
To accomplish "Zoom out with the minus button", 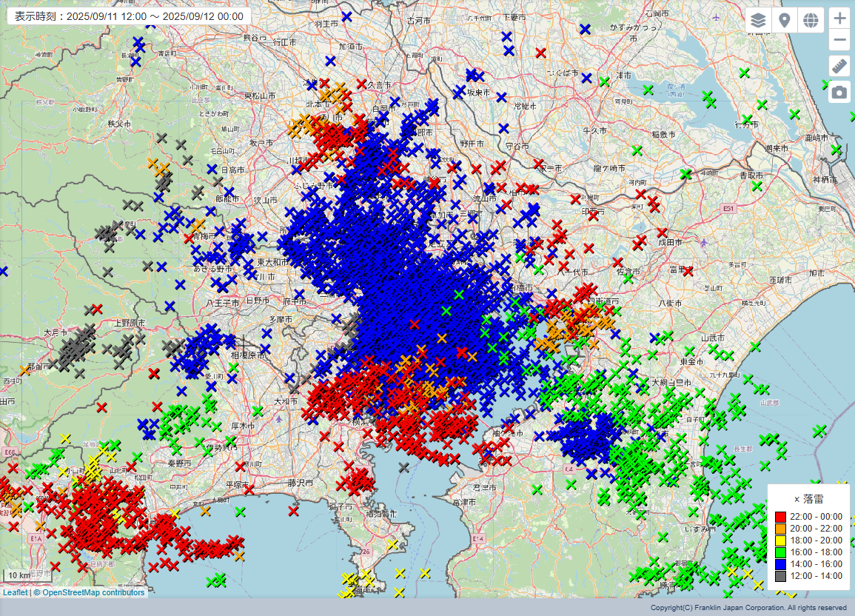I will [839, 41].
